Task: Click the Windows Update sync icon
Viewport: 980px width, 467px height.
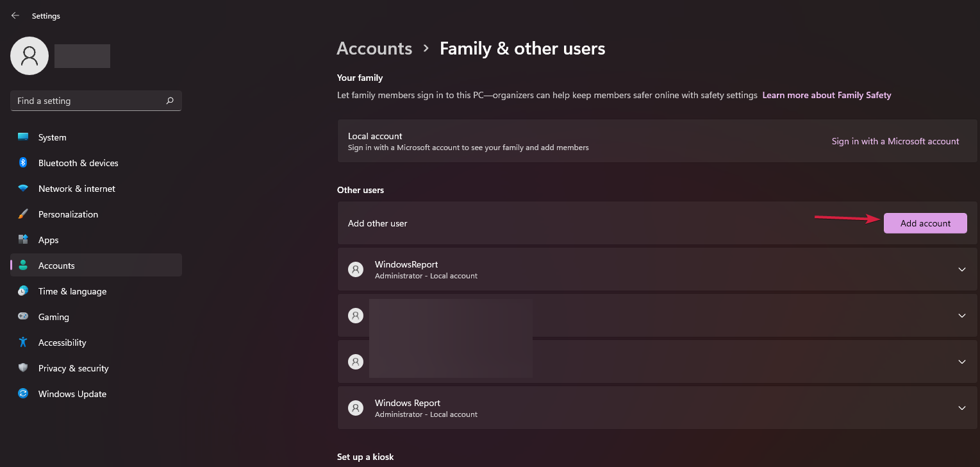Action: tap(23, 394)
